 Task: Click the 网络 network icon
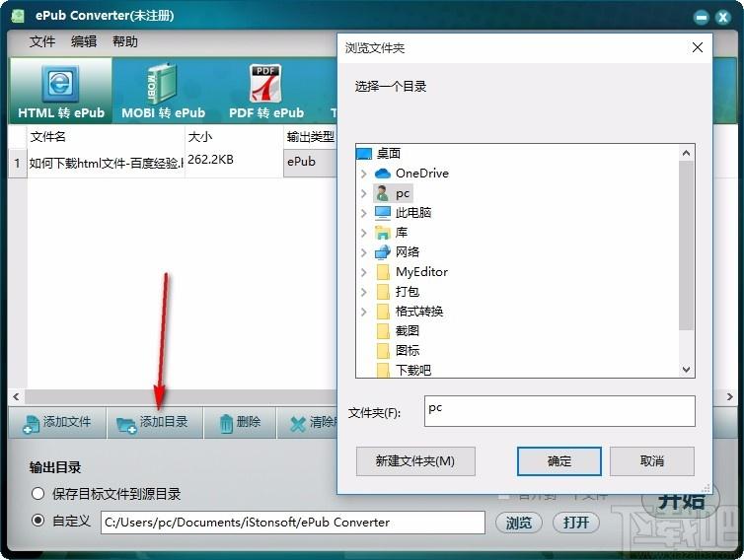(x=383, y=252)
